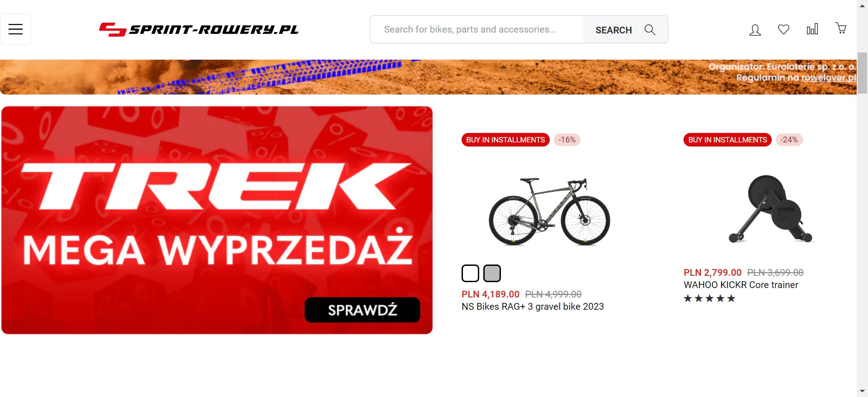Rate WAHOO KICKR trainer star icons
Screen dimensions: 868x397
tap(709, 298)
